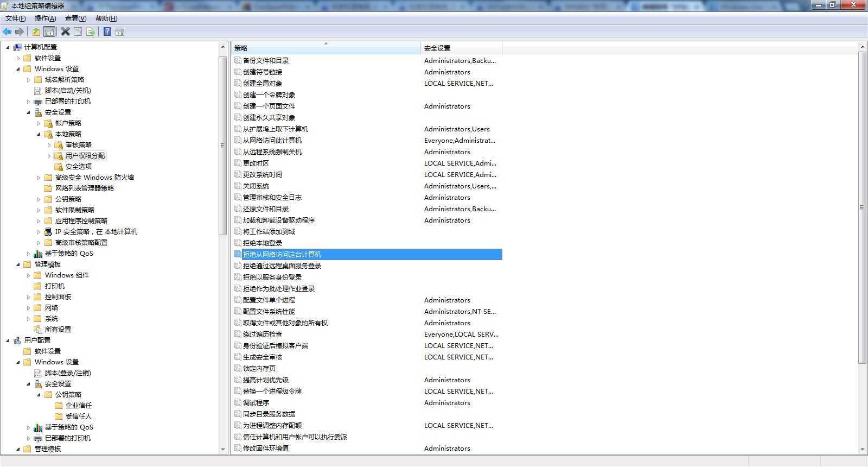Select the 网络列表管理器策略 tree item
The image size is (868, 467).
[85, 188]
